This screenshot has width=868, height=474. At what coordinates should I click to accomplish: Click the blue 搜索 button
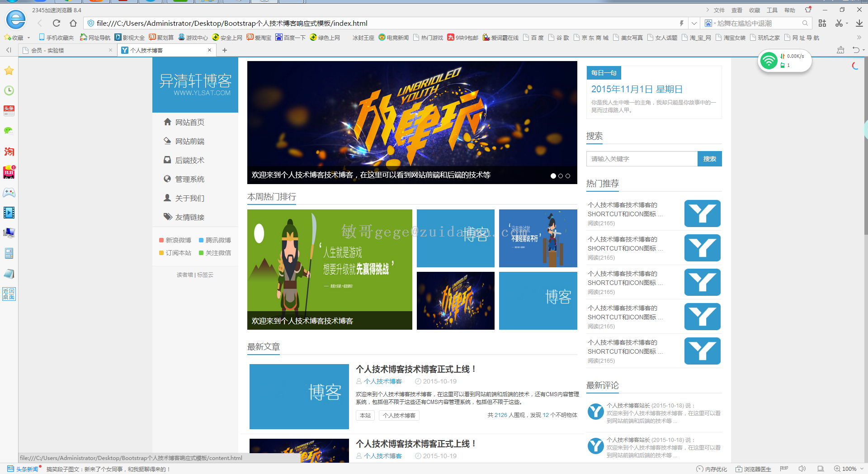point(710,159)
